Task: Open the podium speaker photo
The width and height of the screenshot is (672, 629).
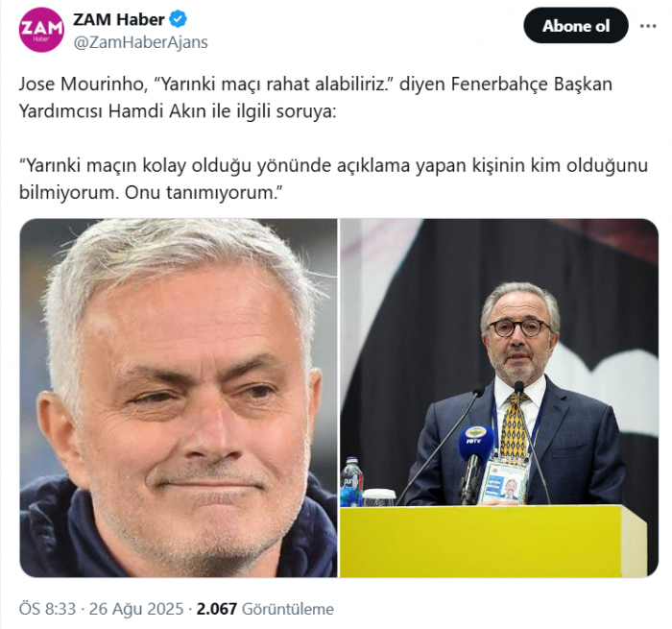Action: point(499,398)
